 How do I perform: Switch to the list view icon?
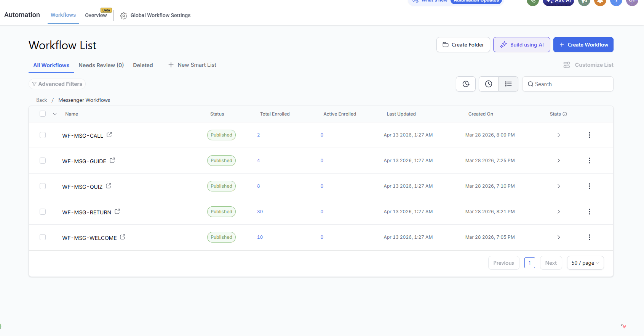pos(508,84)
